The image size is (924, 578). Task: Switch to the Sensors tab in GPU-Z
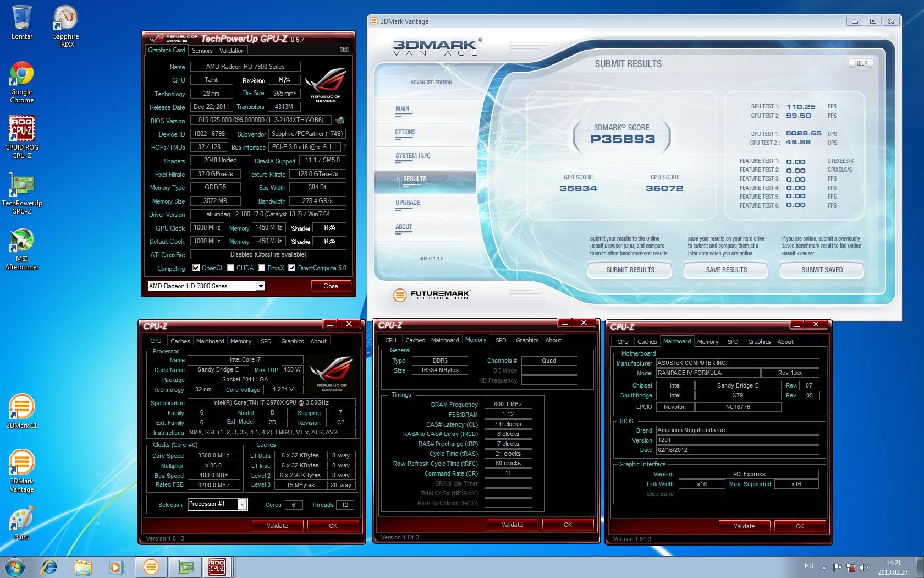202,50
